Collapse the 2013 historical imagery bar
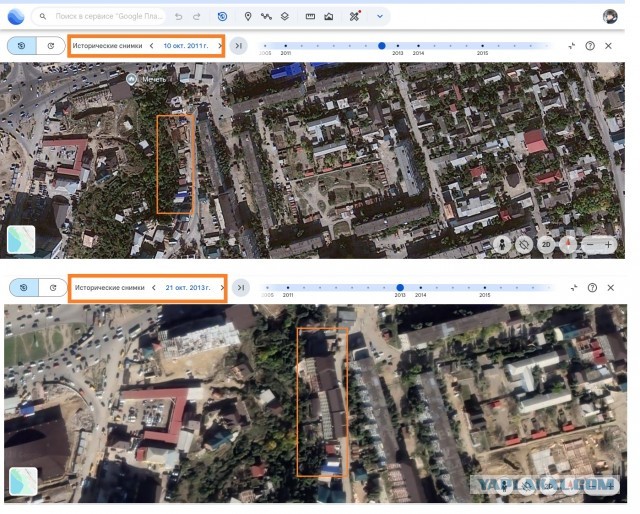 pos(574,288)
